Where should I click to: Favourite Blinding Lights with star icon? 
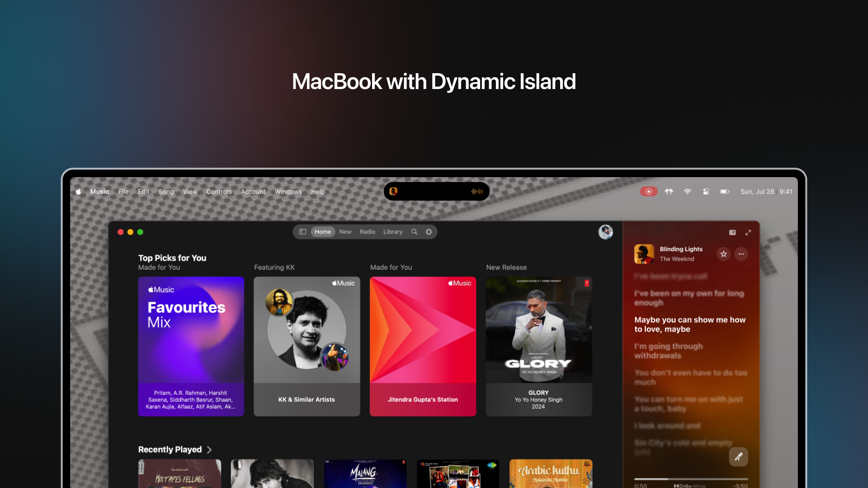click(x=723, y=254)
